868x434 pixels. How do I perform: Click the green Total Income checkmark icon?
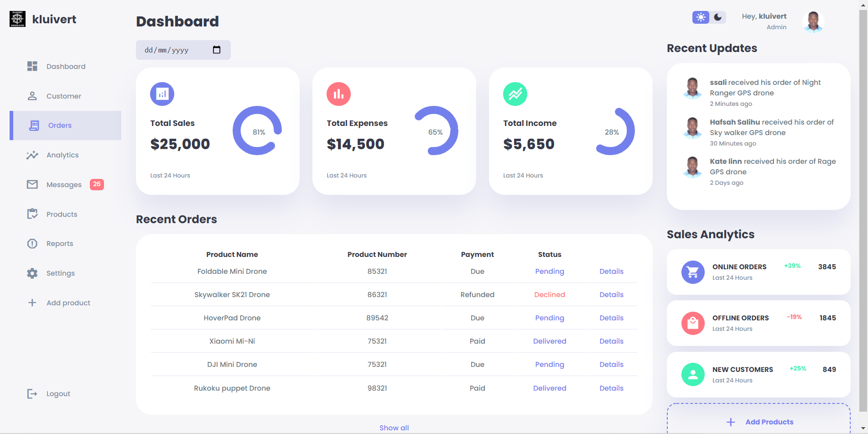(x=515, y=94)
